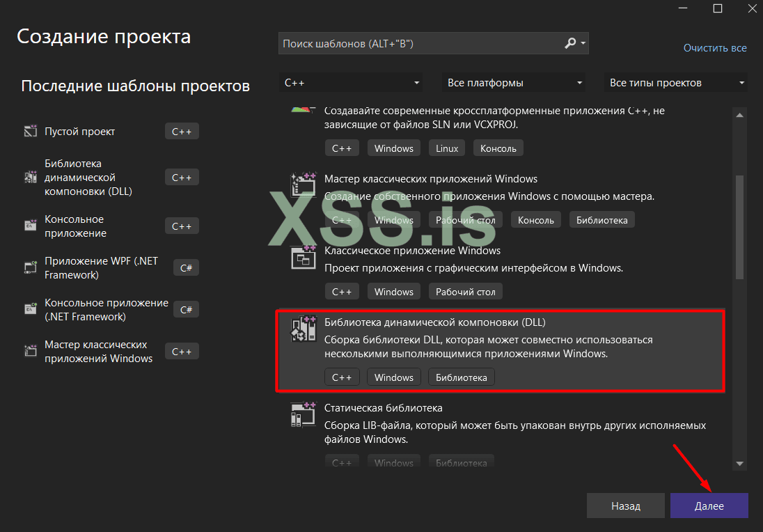Click the DLL library icon in recent templates

pos(31,177)
